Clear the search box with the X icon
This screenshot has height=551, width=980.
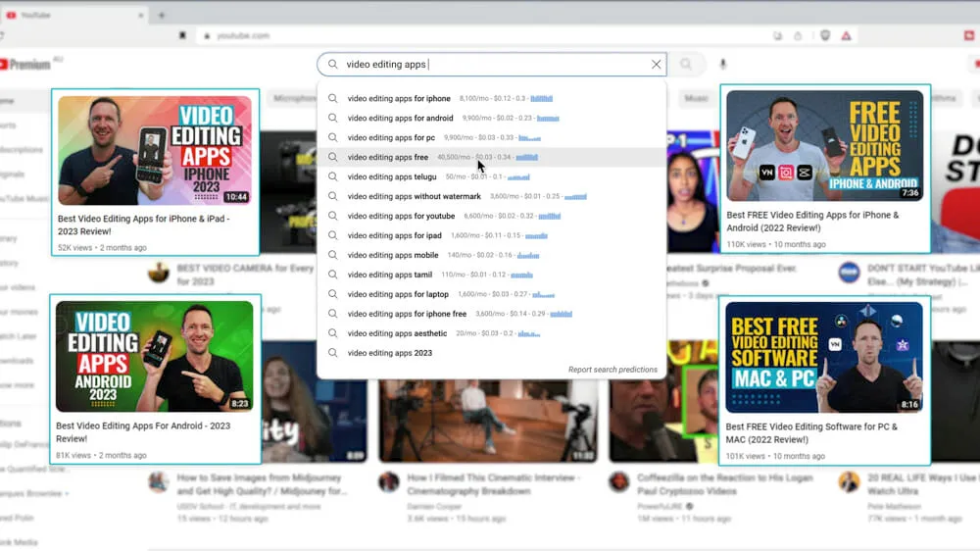coord(656,65)
